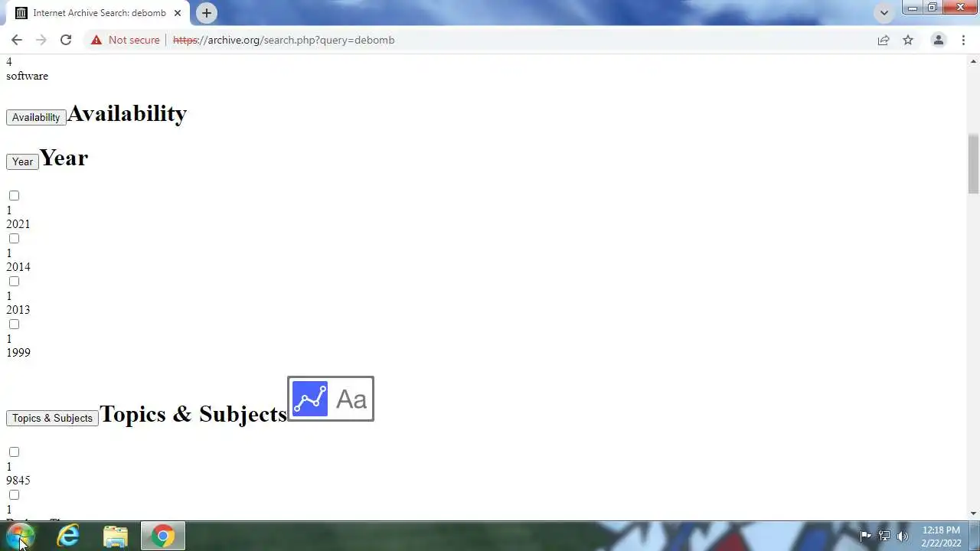Image resolution: width=980 pixels, height=551 pixels.
Task: Click the '2021' year label
Action: 18,224
